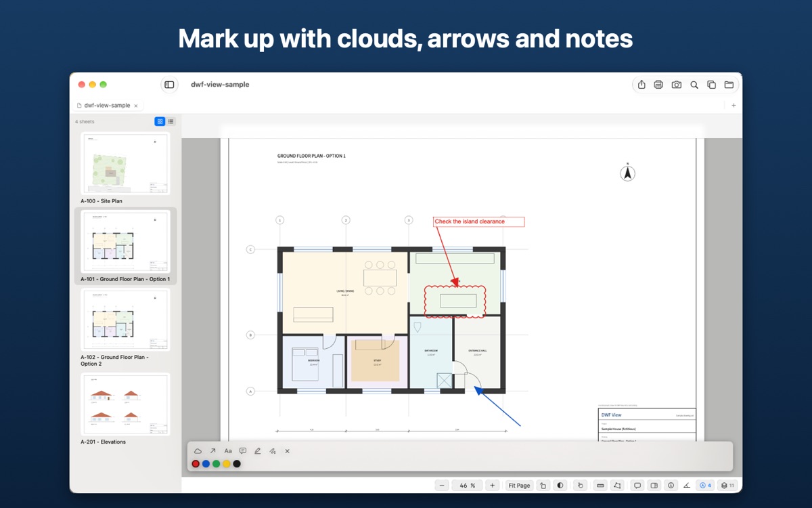Click the overlapping squares copy icon

coord(712,85)
